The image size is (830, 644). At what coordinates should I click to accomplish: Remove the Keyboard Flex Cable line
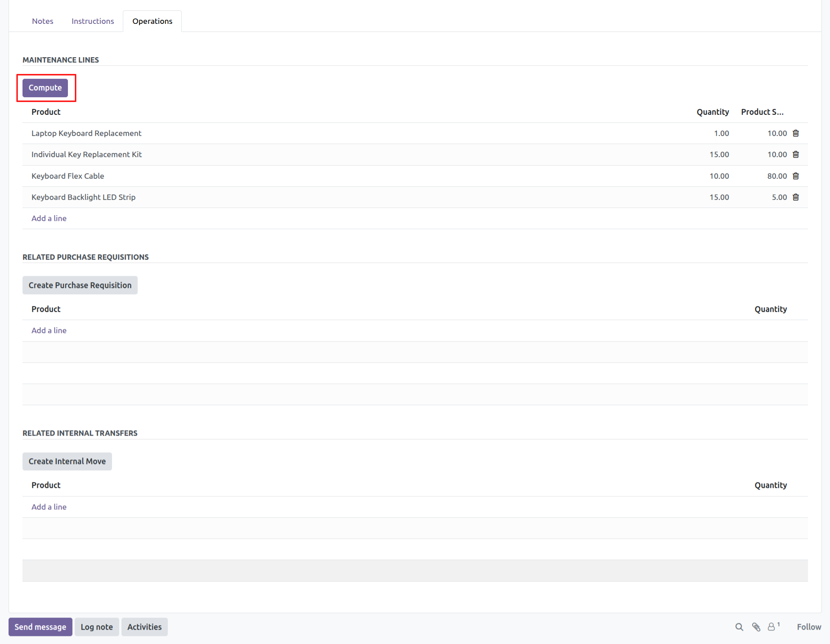point(795,176)
